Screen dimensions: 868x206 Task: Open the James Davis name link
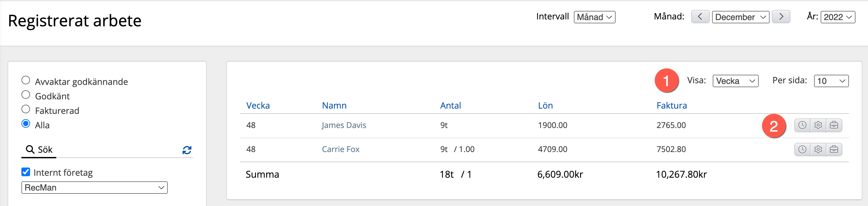pos(344,125)
